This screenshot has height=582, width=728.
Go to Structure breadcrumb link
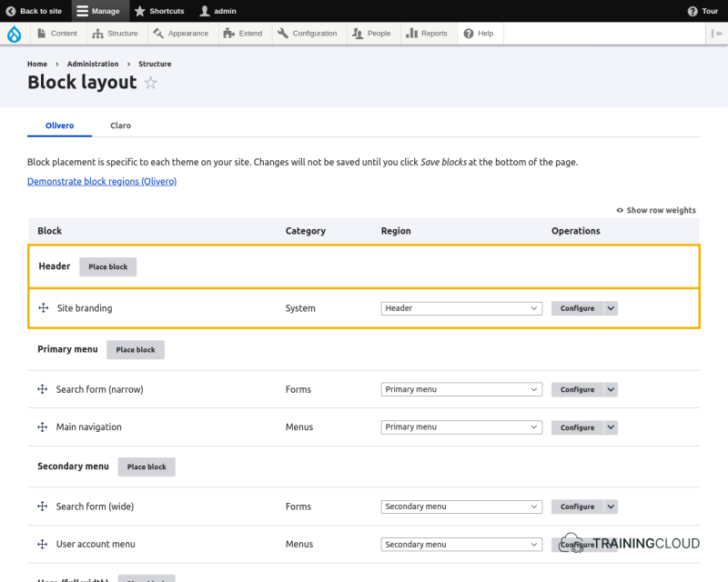155,64
